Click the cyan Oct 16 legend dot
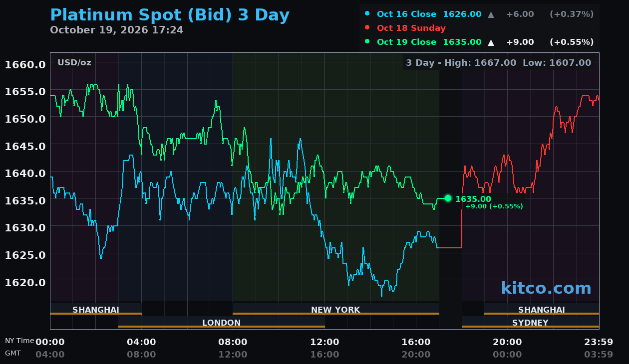The image size is (629, 364). pyautogui.click(x=367, y=13)
